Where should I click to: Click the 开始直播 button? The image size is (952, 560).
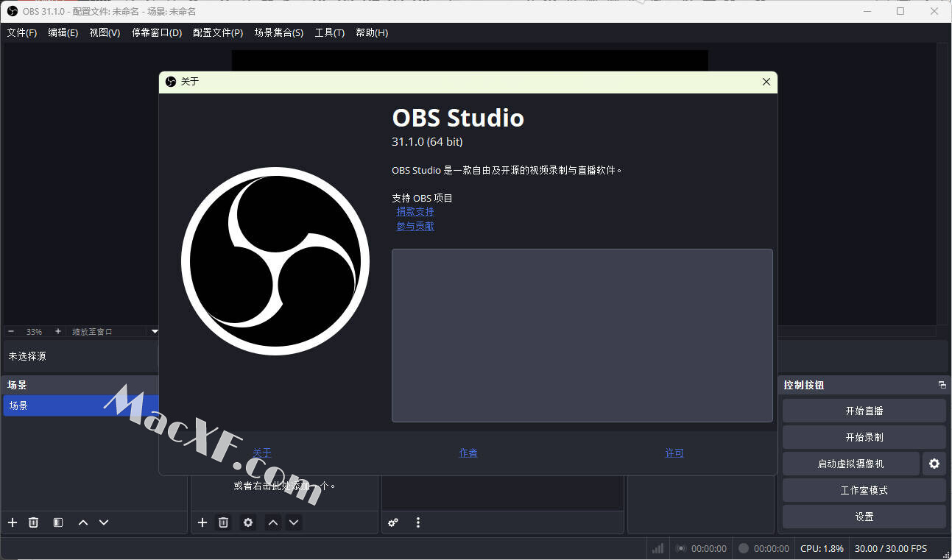point(864,411)
